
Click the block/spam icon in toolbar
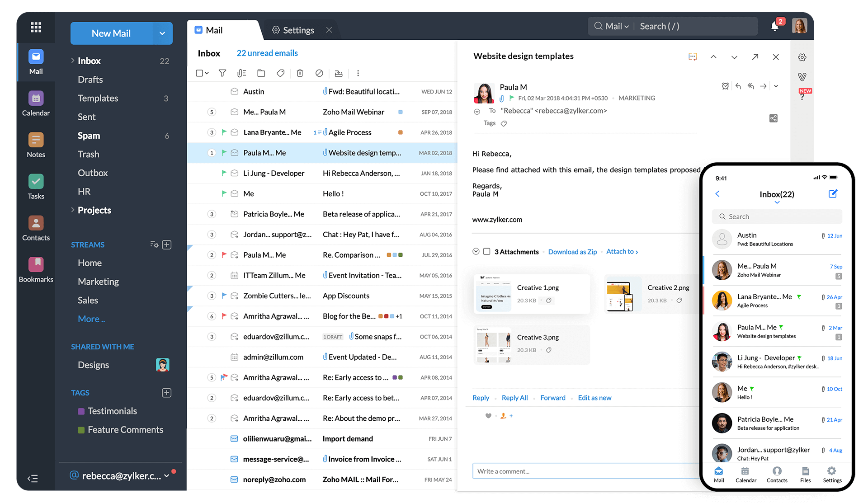319,72
